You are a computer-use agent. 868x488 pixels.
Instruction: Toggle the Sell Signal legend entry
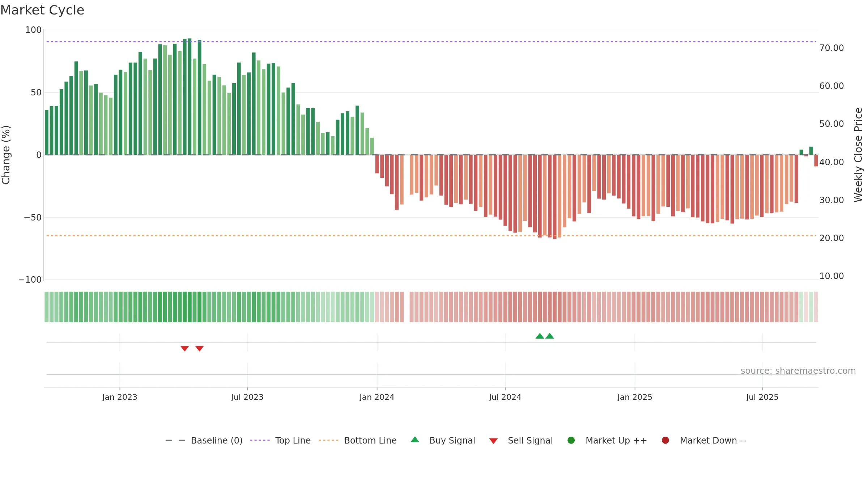[521, 440]
